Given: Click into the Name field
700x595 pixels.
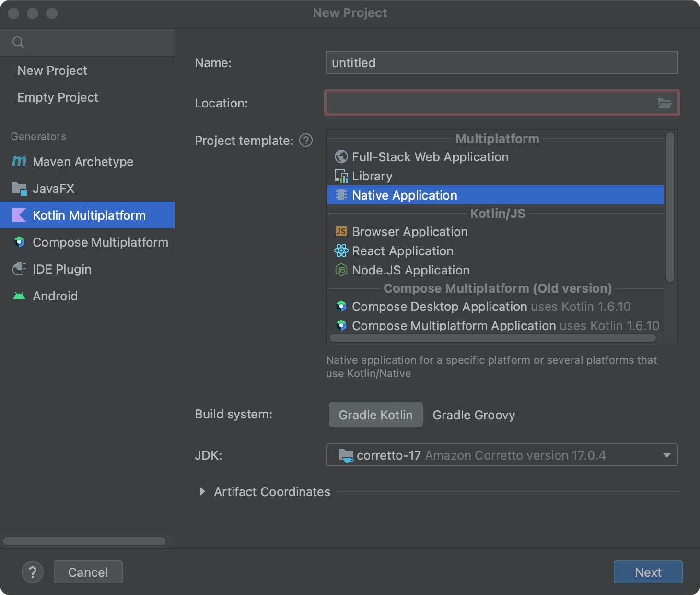Looking at the screenshot, I should point(502,62).
